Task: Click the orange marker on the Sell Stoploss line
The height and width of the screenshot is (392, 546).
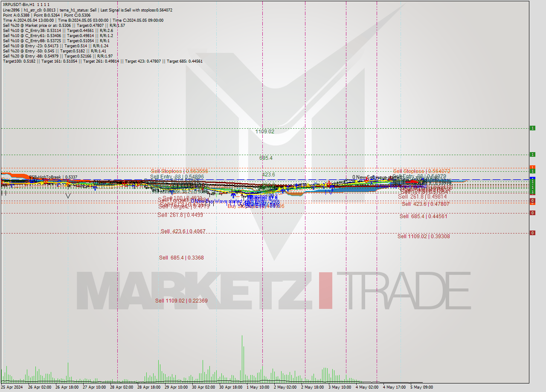Action: pyautogui.click(x=532, y=167)
